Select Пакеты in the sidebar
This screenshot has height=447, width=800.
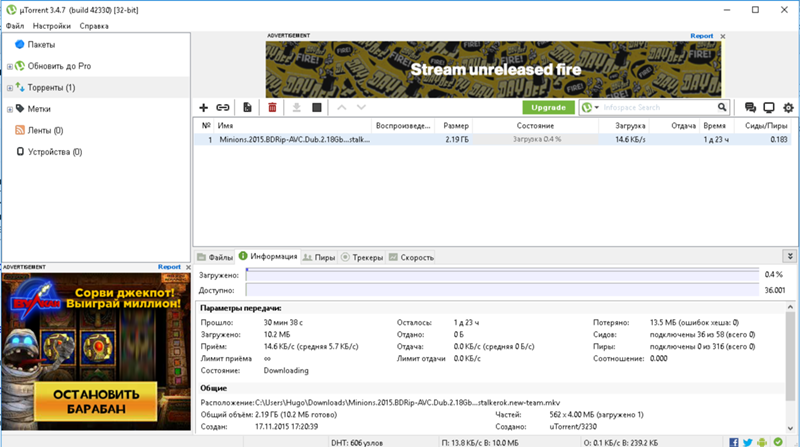tap(41, 45)
